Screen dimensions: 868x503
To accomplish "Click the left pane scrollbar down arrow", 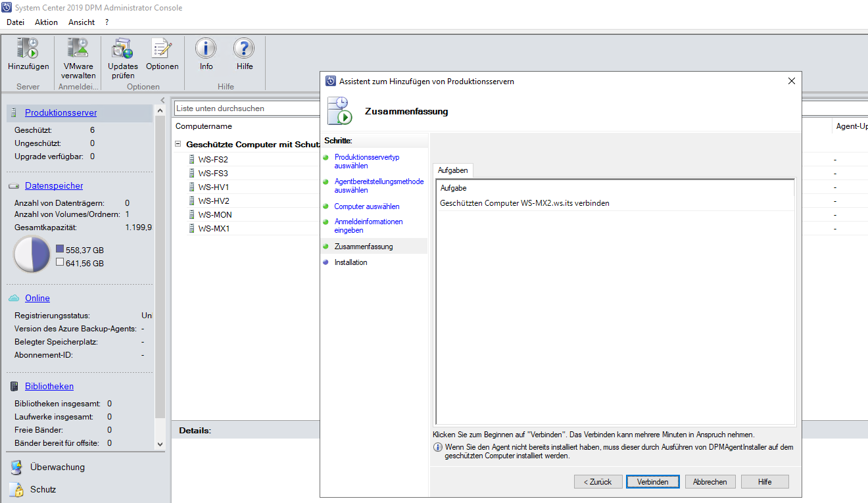I will tap(160, 444).
